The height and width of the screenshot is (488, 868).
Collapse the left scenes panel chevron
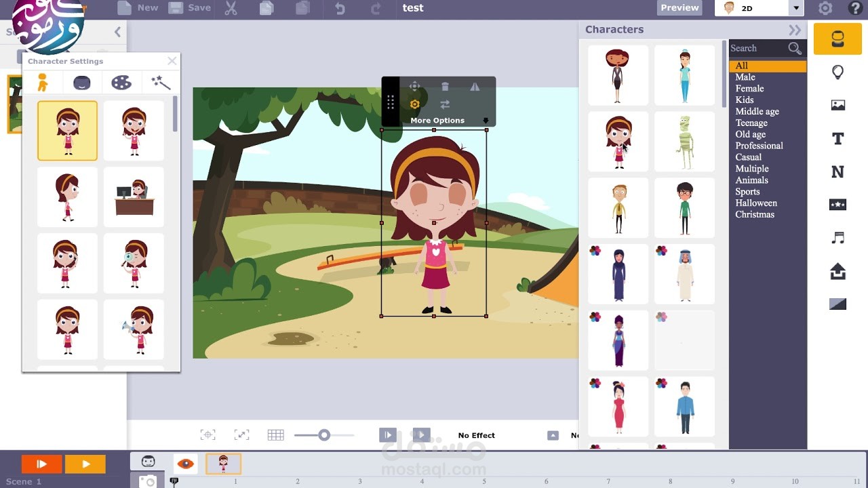point(117,32)
